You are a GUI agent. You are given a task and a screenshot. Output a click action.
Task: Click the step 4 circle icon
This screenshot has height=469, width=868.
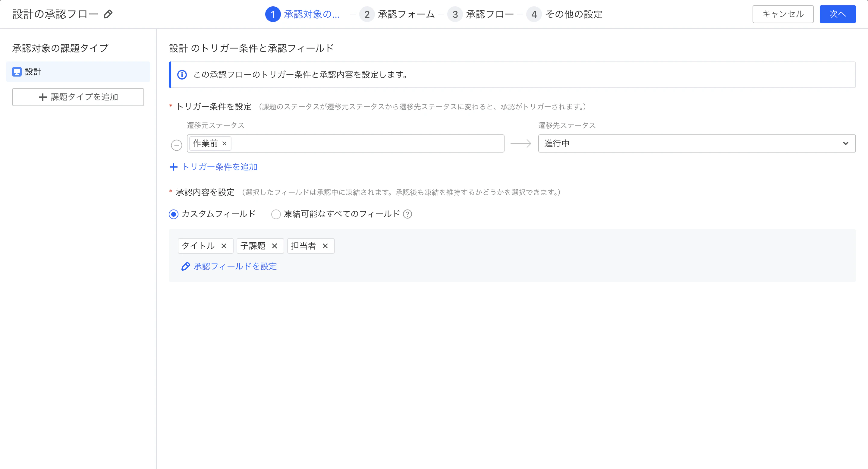534,14
